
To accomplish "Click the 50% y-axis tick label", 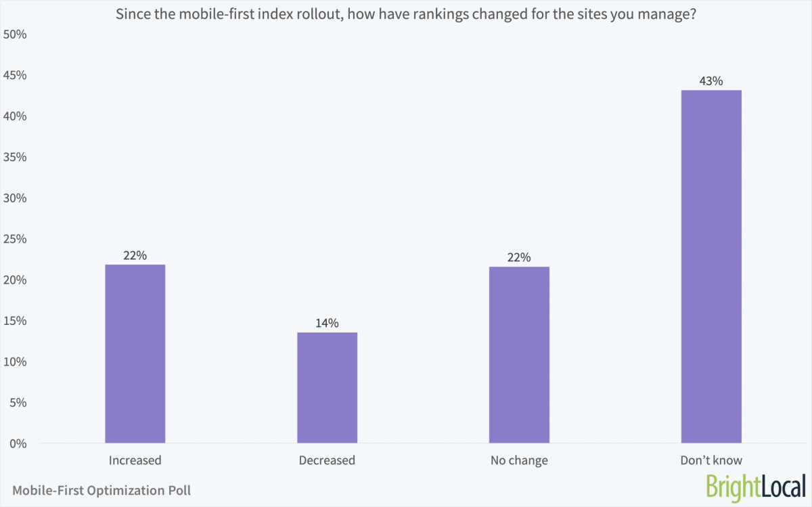I will pyautogui.click(x=15, y=35).
